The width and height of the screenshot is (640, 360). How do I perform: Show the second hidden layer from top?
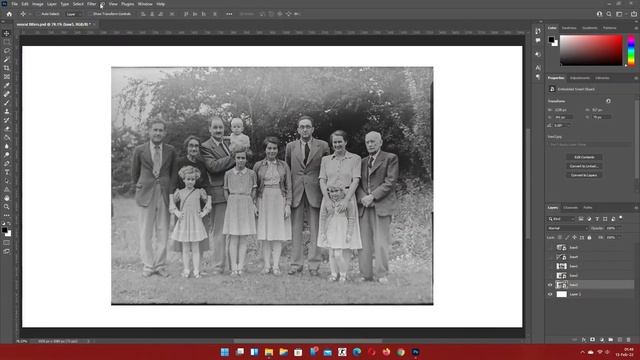[x=550, y=257]
